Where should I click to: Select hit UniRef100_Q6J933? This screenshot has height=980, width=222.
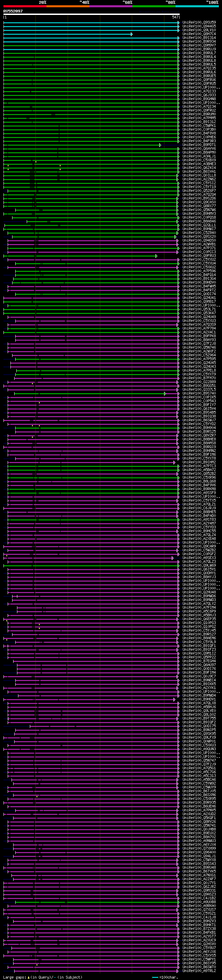[x=199, y=95]
